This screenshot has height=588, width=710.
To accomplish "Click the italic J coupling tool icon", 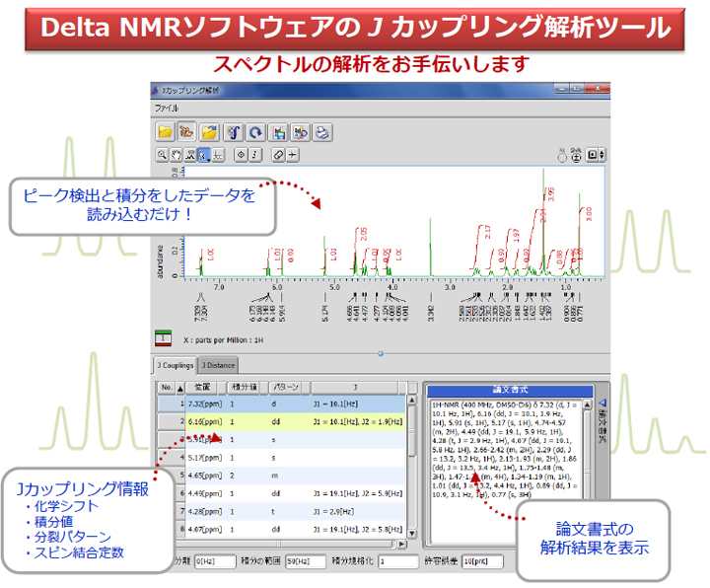I will point(255,155).
